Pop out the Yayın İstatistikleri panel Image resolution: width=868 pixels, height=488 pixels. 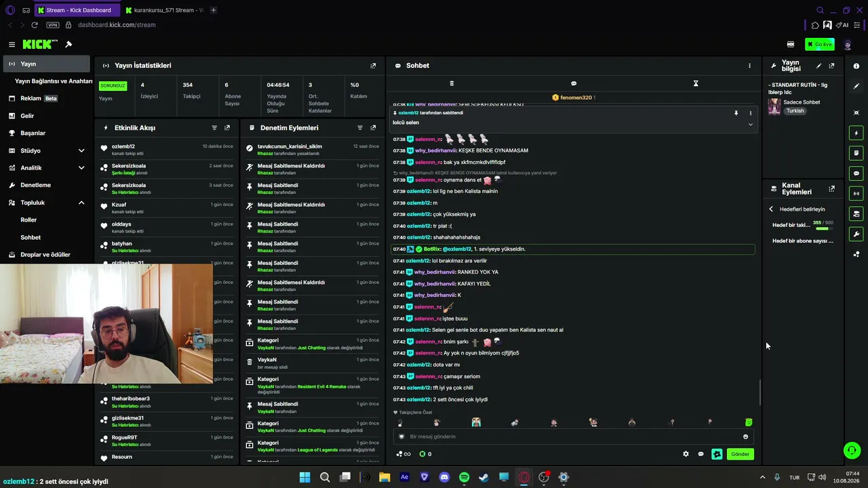tap(373, 66)
